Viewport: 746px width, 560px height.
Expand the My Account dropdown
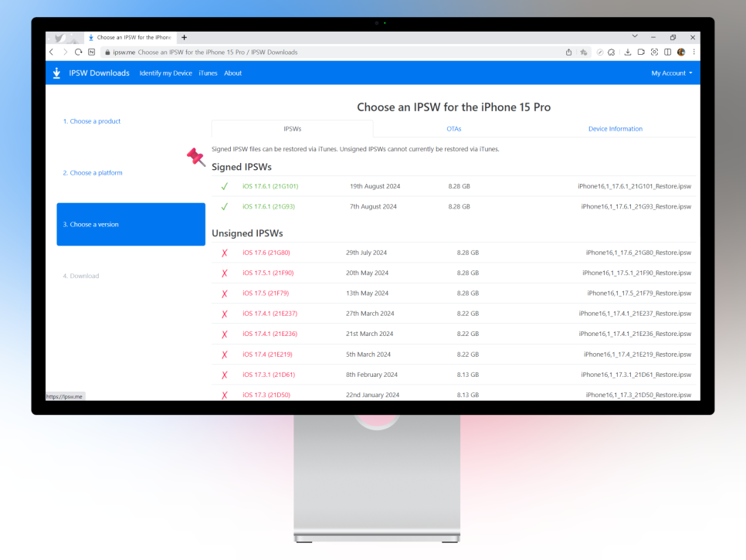[x=671, y=73]
